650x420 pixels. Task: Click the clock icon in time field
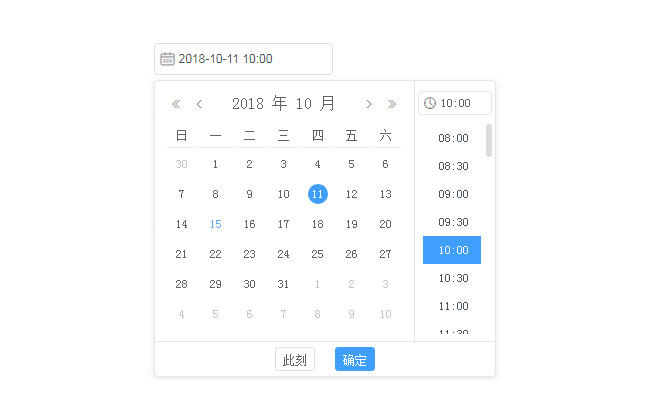pos(430,103)
